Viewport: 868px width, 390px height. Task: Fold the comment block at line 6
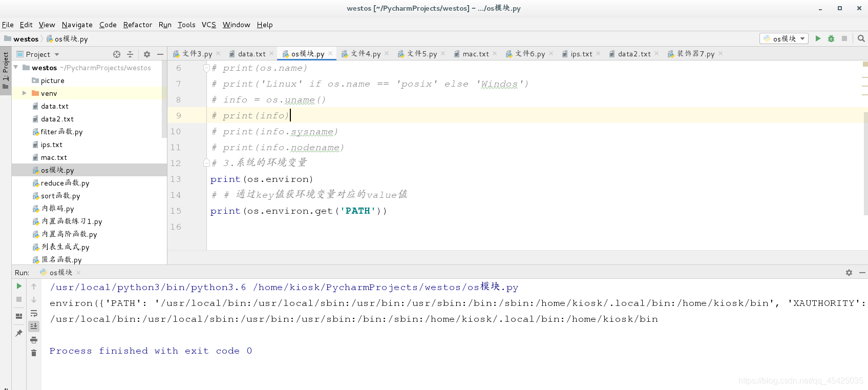(x=206, y=68)
